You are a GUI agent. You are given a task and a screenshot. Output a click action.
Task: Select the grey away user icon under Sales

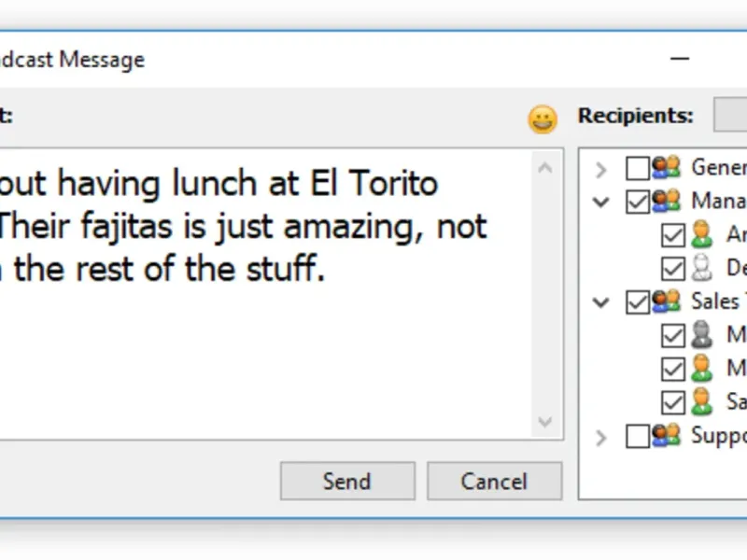(x=701, y=335)
